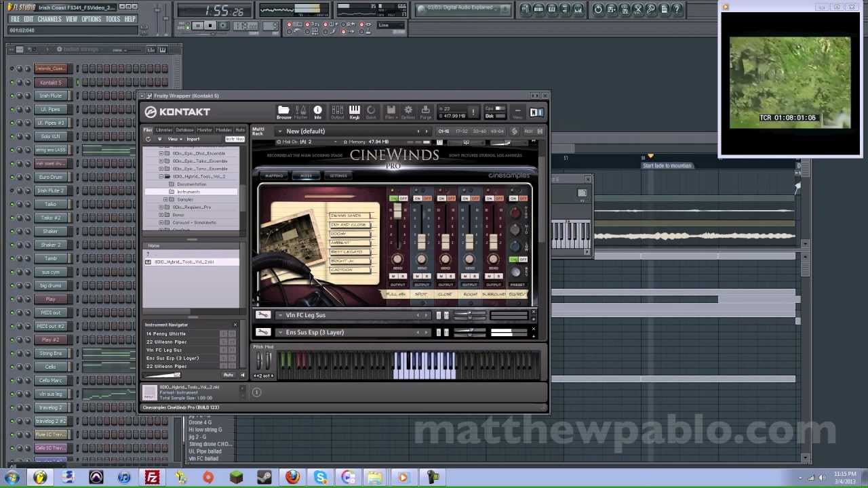Switch to the Monitor browser tab
This screenshot has width=868, height=488.
pos(204,129)
